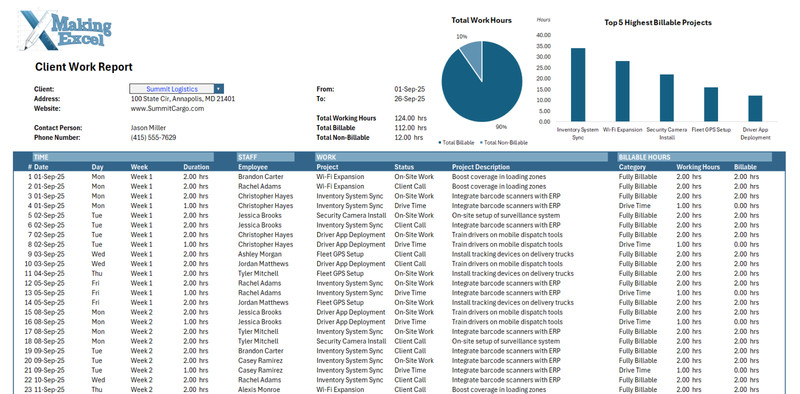Open the Client dropdown arrow

pos(218,89)
